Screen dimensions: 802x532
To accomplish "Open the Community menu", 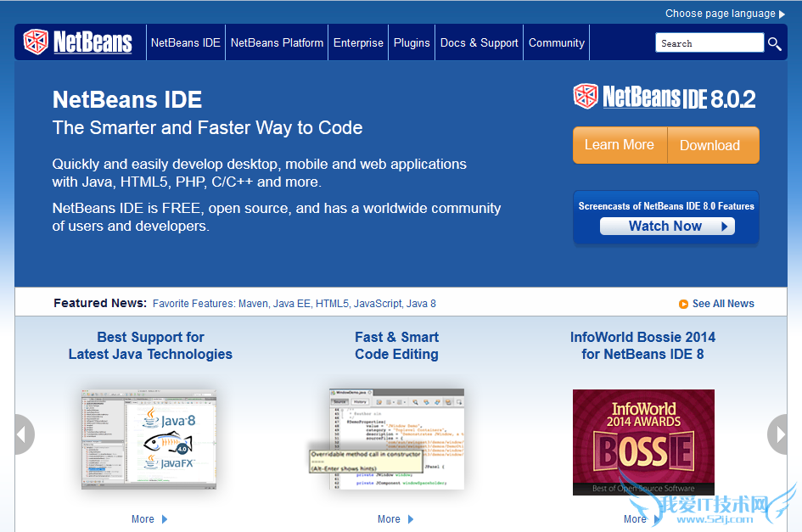I will tap(557, 43).
